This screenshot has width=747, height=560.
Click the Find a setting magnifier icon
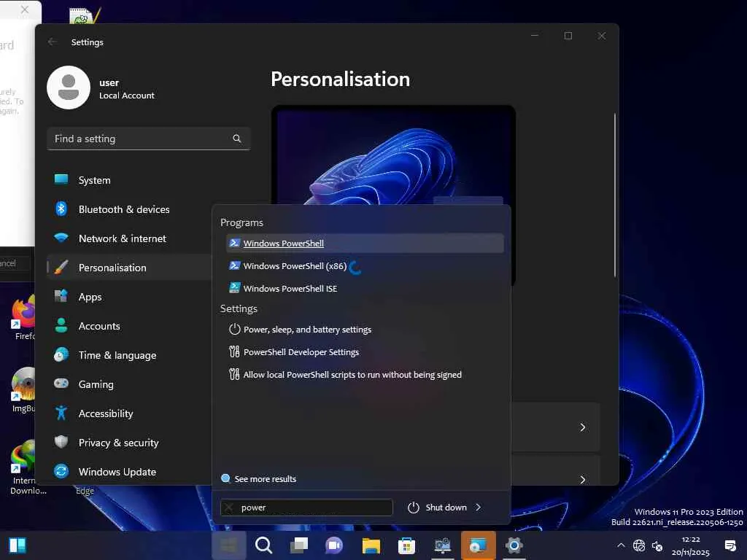[x=237, y=139]
